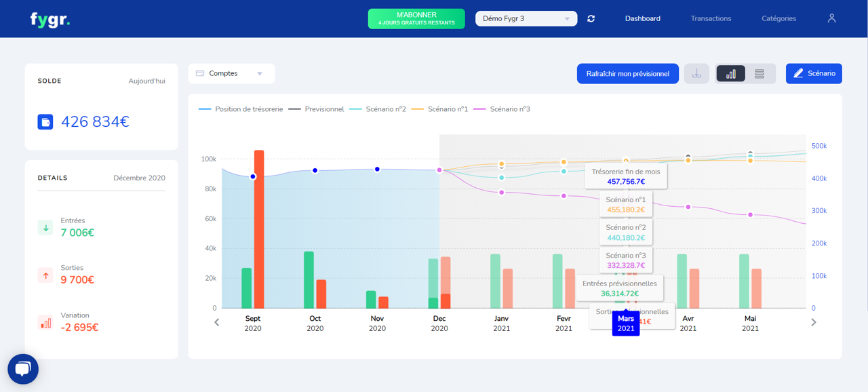Toggle Scénario n°3 legend series
This screenshot has height=392, width=868.
tap(502, 109)
